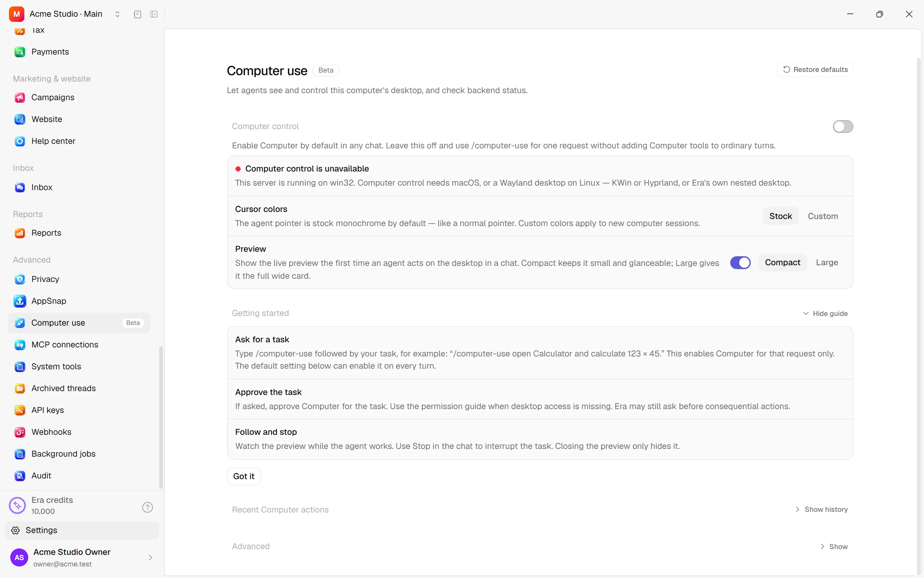Toggle the sidebar collapse icon in title bar
Screen dimensions: 924x578
point(154,14)
